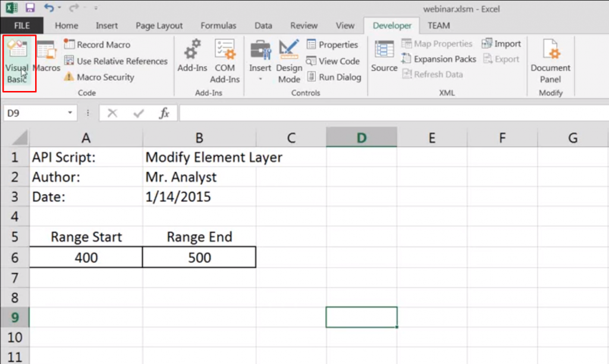The height and width of the screenshot is (364, 609).
Task: Click into the Name Box showing D9
Action: click(x=35, y=113)
